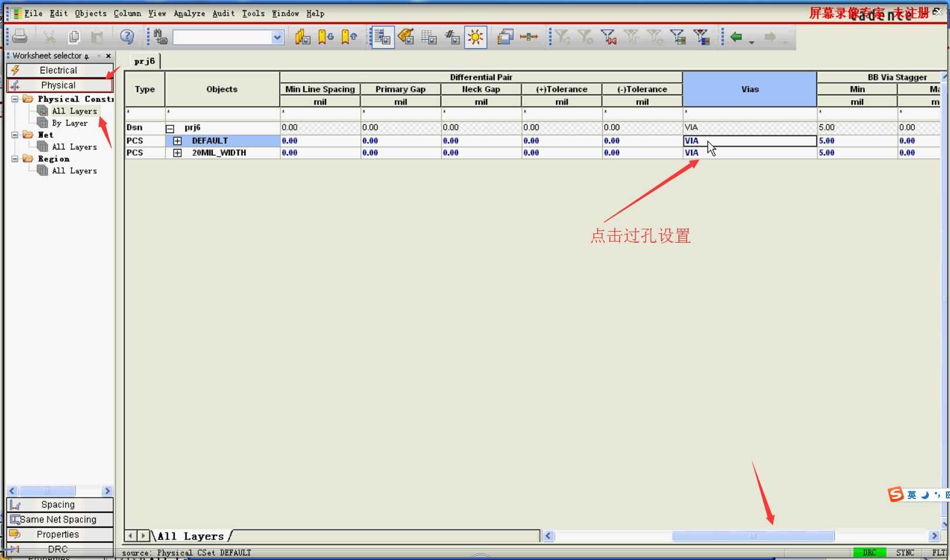Expand the 20MIL_WIDTH constraint set row
The height and width of the screenshot is (560, 950).
pyautogui.click(x=177, y=152)
